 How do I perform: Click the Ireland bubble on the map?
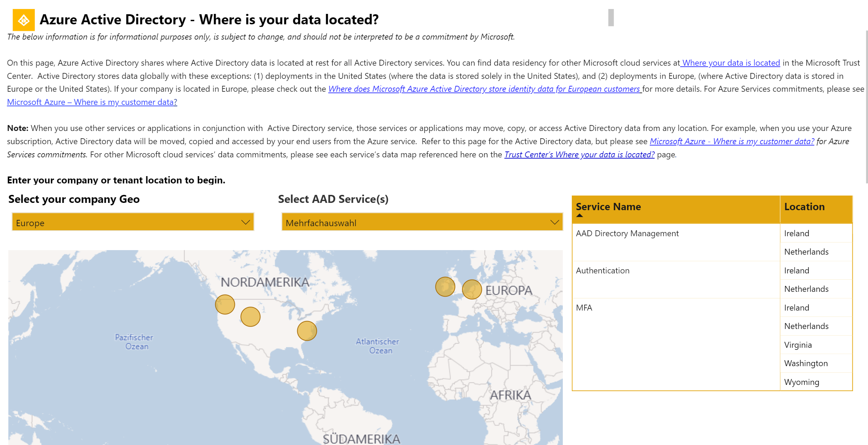click(445, 287)
